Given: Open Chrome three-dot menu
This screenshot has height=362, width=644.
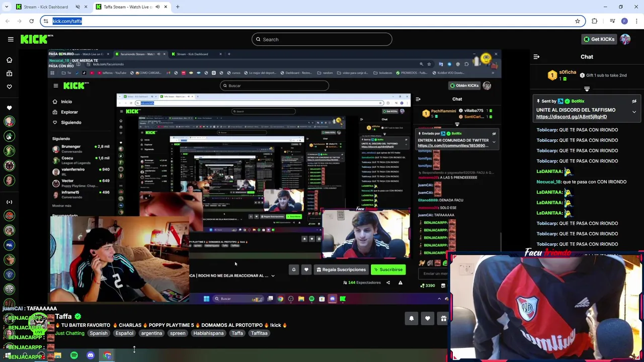Looking at the screenshot, I should click(x=637, y=21).
